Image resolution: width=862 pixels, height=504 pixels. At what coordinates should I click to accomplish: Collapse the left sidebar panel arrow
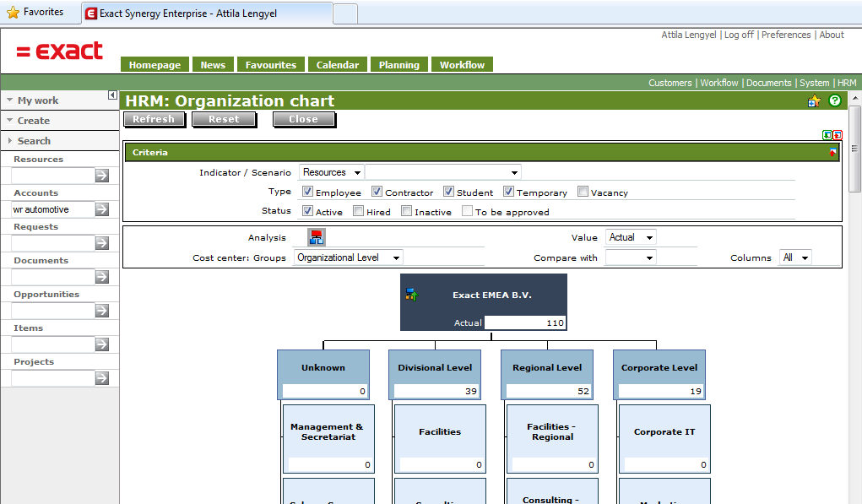pyautogui.click(x=112, y=95)
